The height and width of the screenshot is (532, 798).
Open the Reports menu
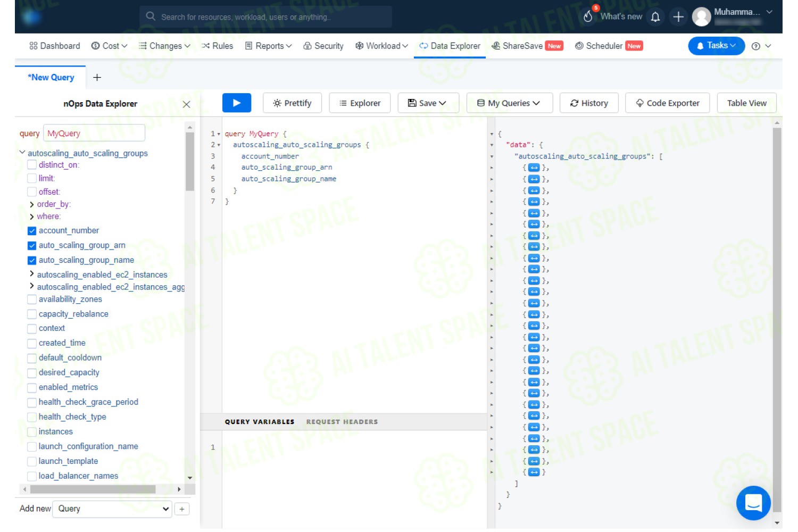pyautogui.click(x=269, y=46)
